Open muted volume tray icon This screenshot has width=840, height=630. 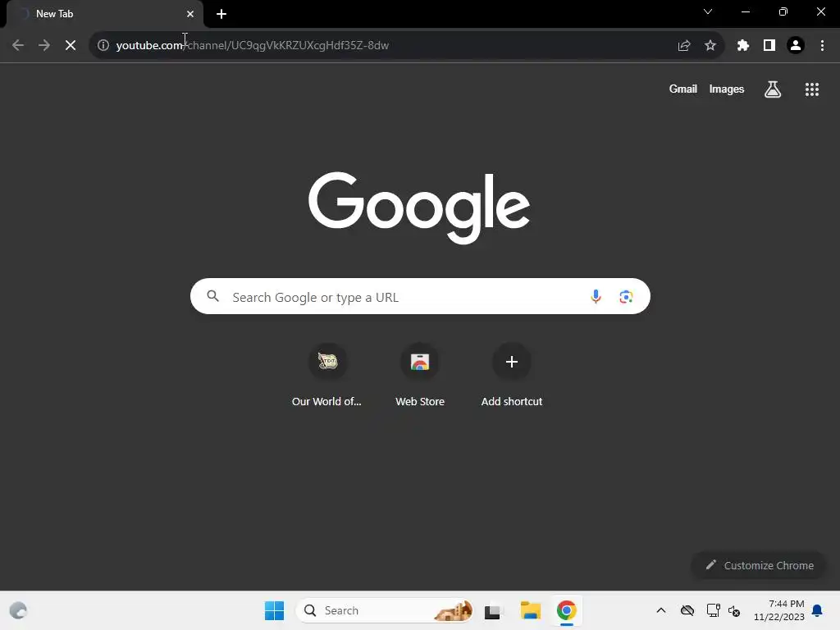point(734,610)
